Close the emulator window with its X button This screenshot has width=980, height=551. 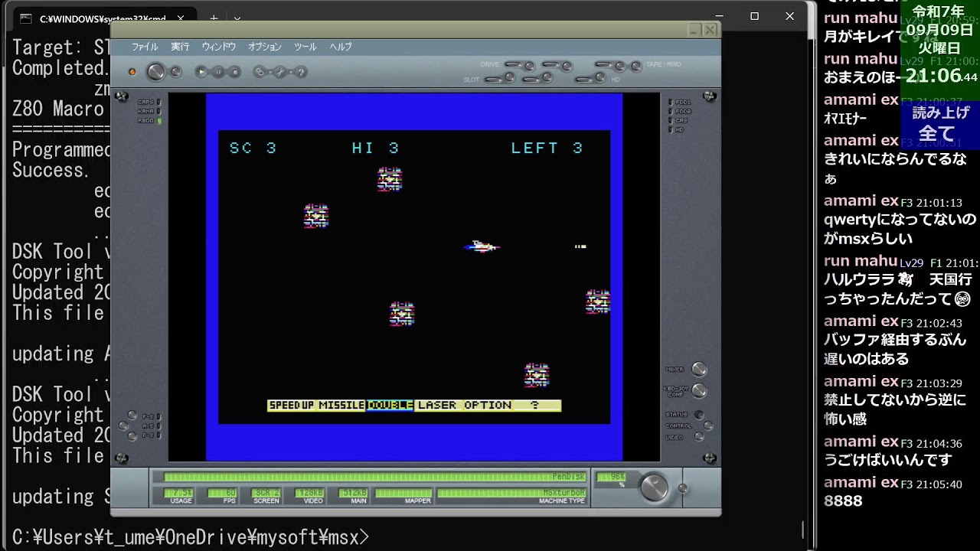tap(710, 30)
